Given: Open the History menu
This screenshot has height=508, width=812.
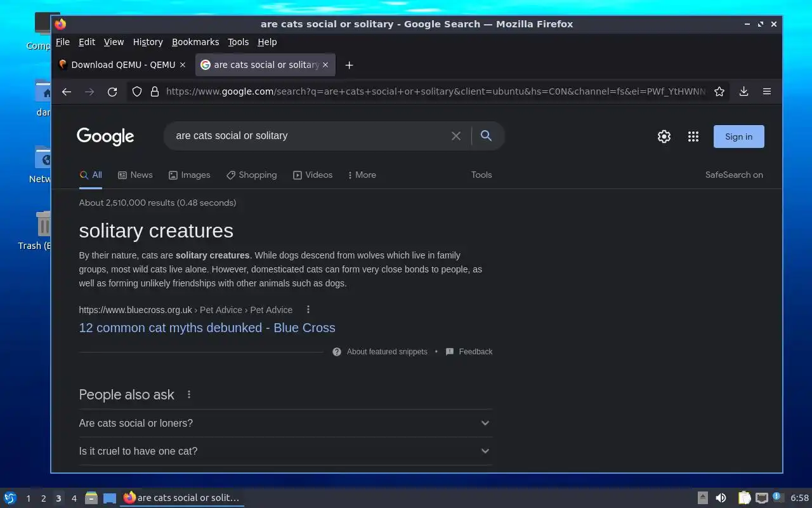Looking at the screenshot, I should coord(148,42).
